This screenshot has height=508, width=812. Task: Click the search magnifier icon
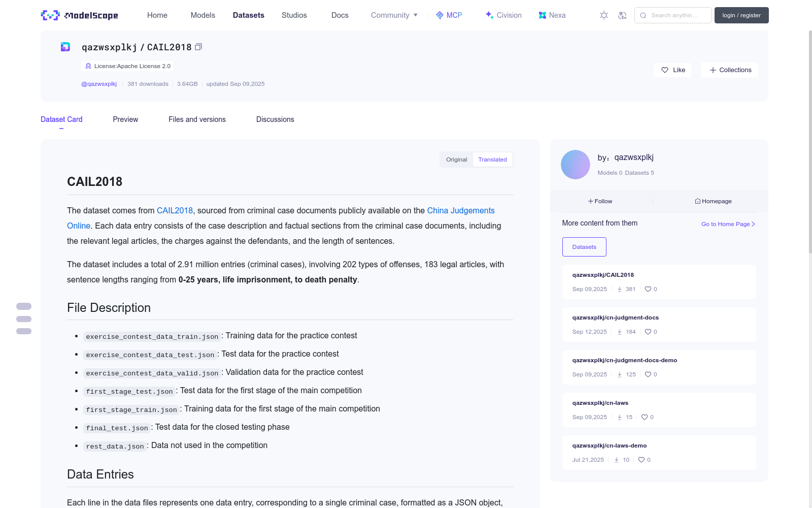point(643,15)
